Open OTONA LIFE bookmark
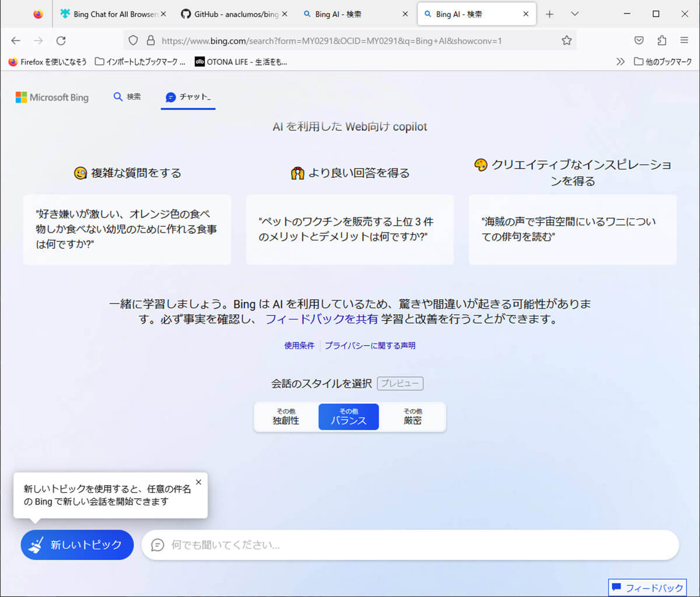This screenshot has width=700, height=597. [x=241, y=62]
